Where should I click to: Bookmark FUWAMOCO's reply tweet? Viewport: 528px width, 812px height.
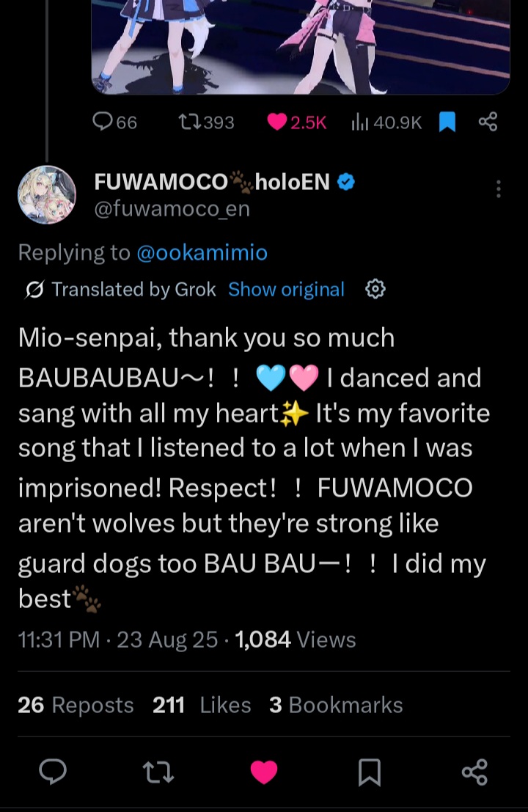[x=370, y=772]
